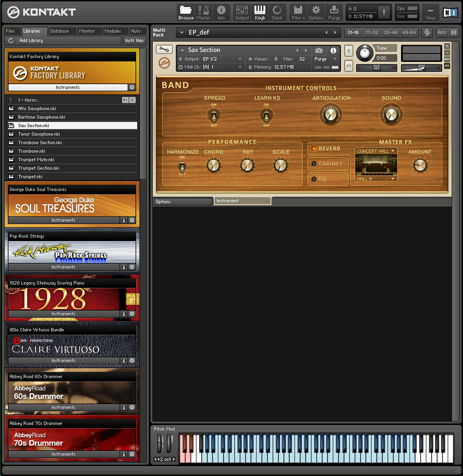Toggle the LEARN KS switch
The image size is (463, 476).
(x=266, y=115)
